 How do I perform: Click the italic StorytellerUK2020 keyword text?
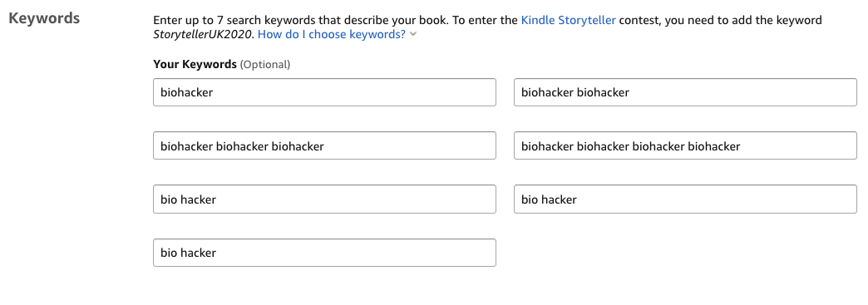tap(204, 34)
